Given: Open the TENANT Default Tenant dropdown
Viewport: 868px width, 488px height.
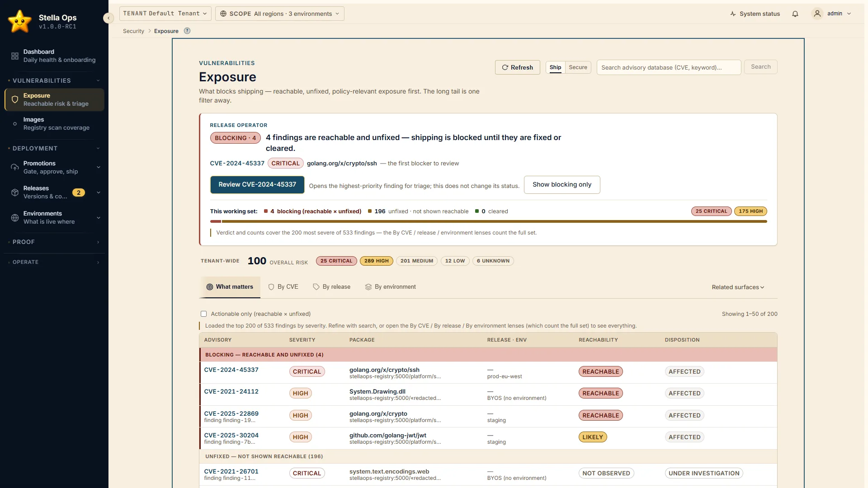Looking at the screenshot, I should pyautogui.click(x=165, y=14).
